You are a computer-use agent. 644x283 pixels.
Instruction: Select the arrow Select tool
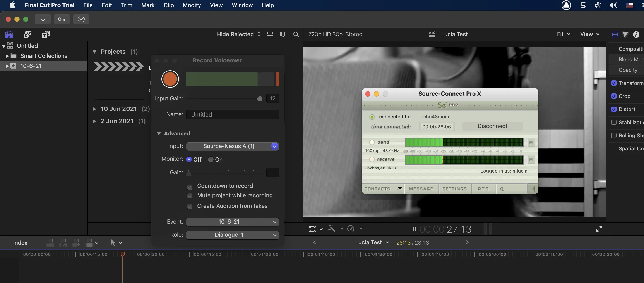pyautogui.click(x=113, y=242)
